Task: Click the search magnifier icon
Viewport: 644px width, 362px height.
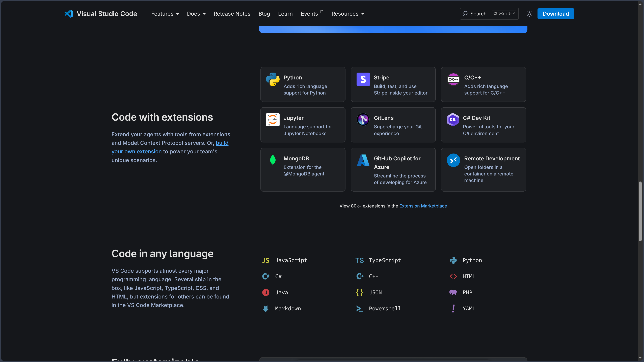Action: tap(465, 14)
